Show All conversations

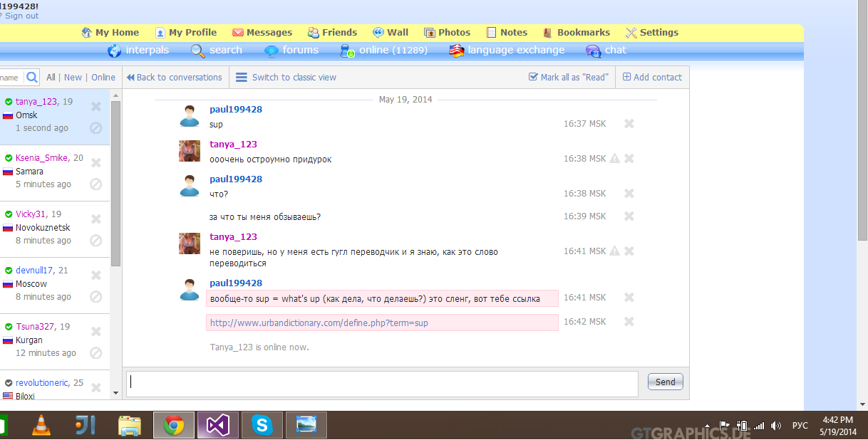click(51, 78)
